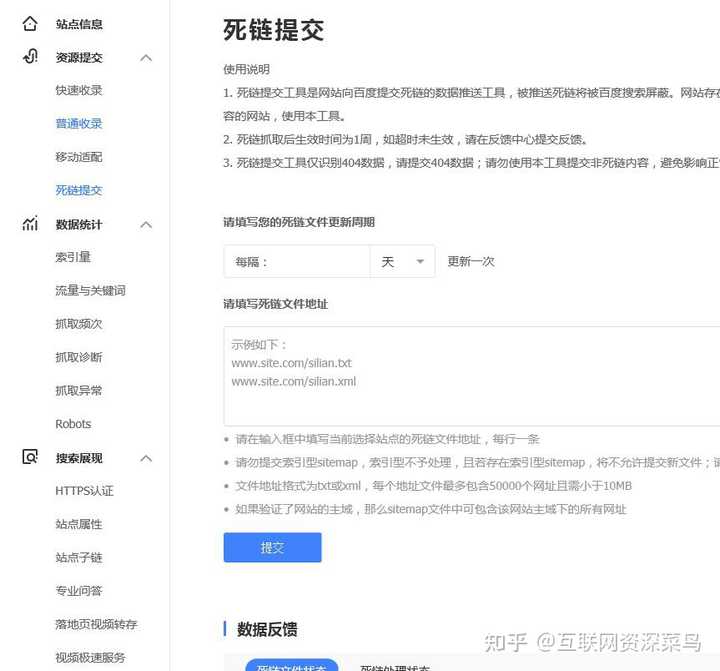Collapse the 搜索展现 section chevron
720x671 pixels.
(146, 458)
